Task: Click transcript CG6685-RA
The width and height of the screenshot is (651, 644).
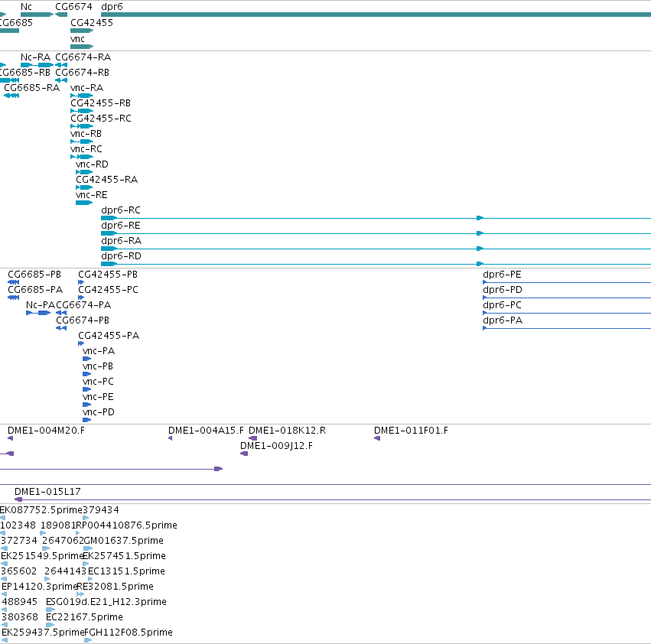Action: click(31, 88)
